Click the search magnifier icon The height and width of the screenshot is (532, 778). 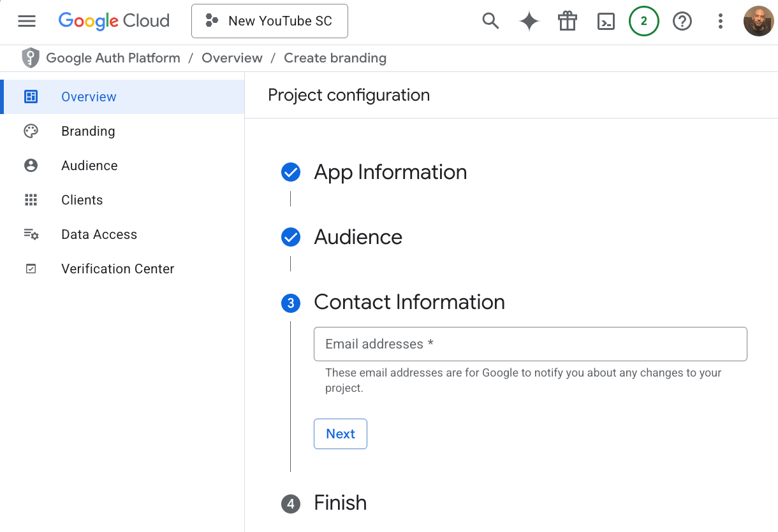(x=490, y=21)
